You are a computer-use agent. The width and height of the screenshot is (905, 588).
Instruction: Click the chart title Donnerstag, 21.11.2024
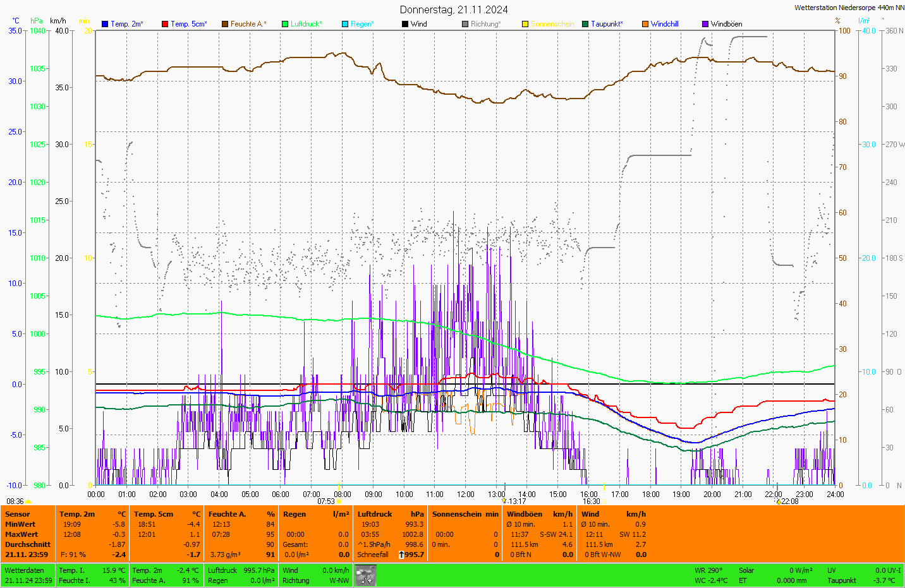pos(454,9)
